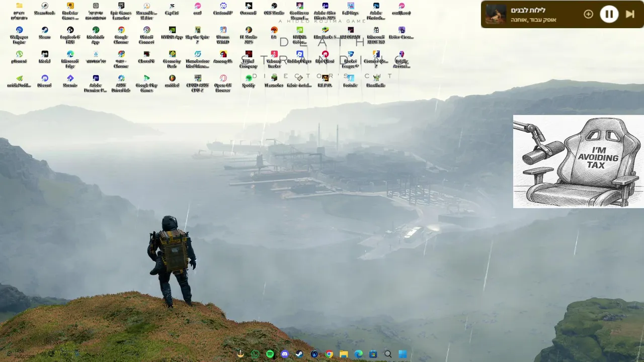Click the "I'm Avoiding Tax" chair image widget
Screen dimensions: 644x362
(579, 161)
